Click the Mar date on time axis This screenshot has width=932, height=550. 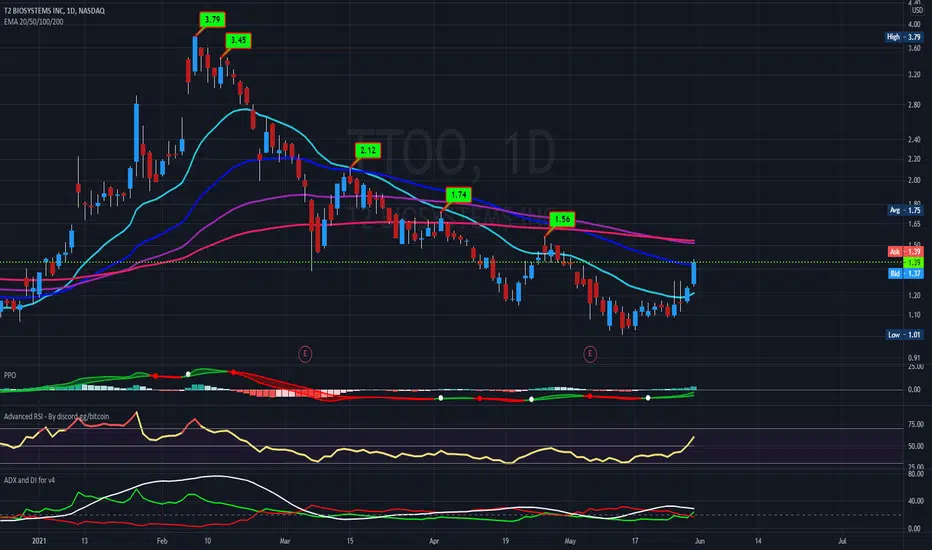285,541
